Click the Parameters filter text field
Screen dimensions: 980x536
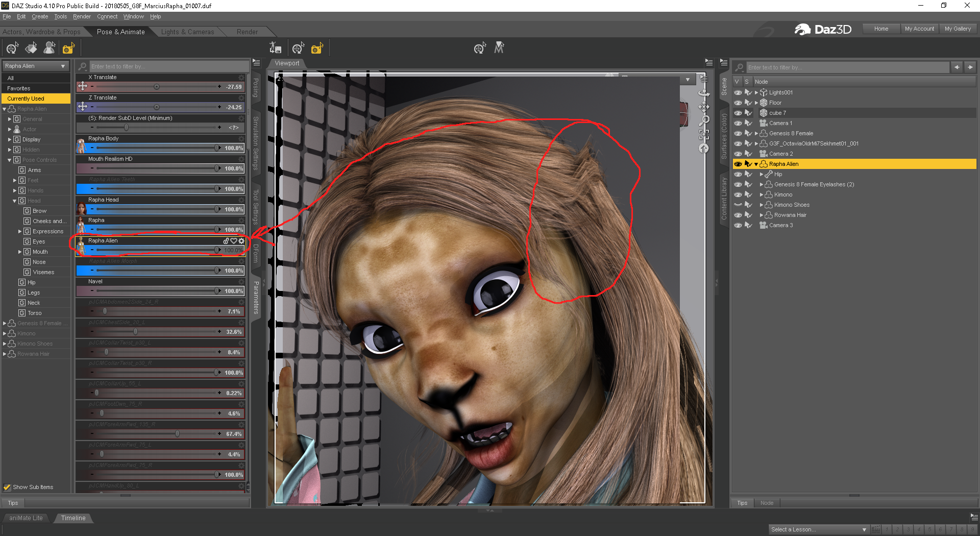[169, 66]
